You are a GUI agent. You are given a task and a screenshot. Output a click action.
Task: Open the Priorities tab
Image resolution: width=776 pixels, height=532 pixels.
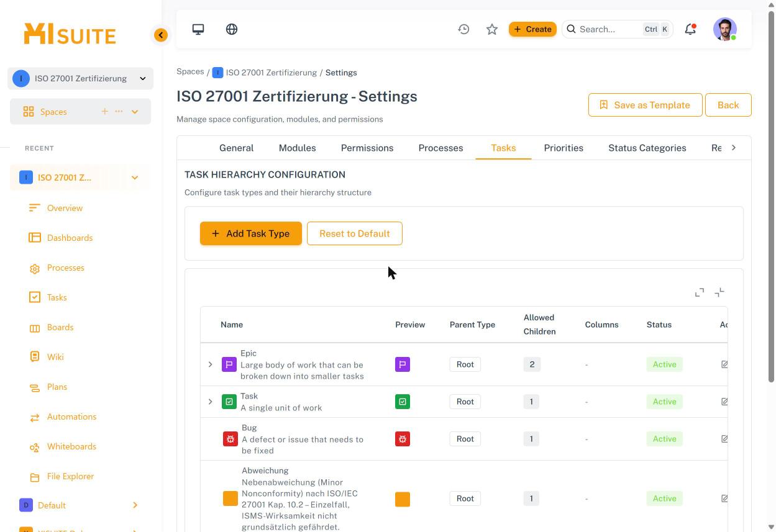tap(564, 148)
